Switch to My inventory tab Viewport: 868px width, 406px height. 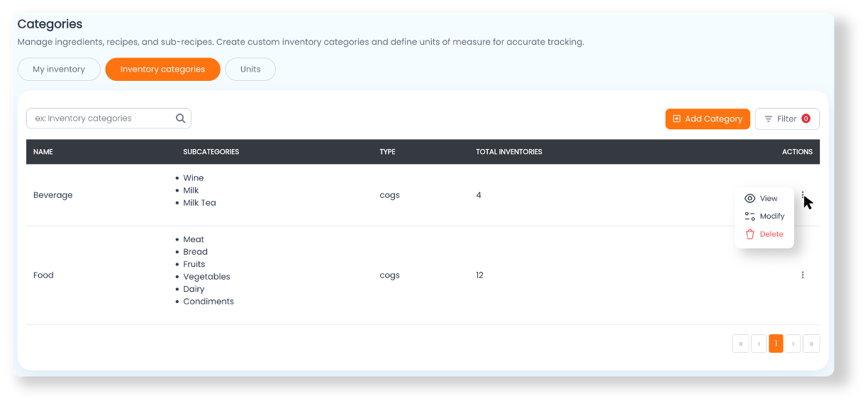(x=59, y=70)
